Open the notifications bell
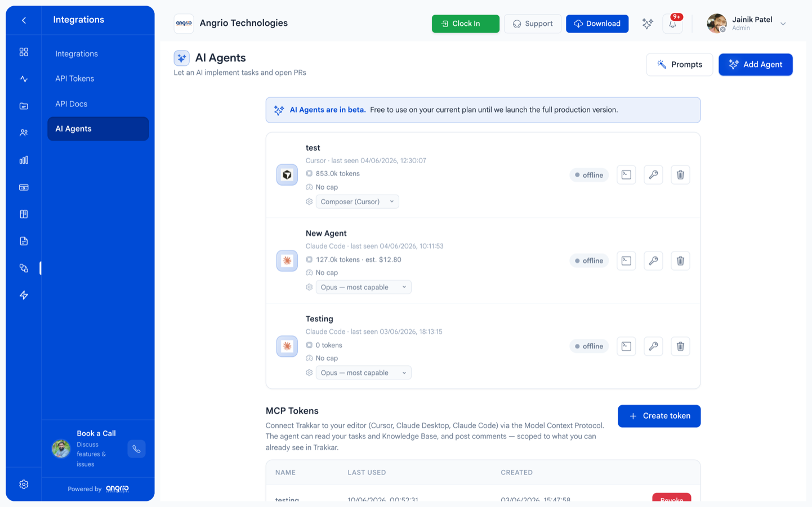 tap(672, 24)
